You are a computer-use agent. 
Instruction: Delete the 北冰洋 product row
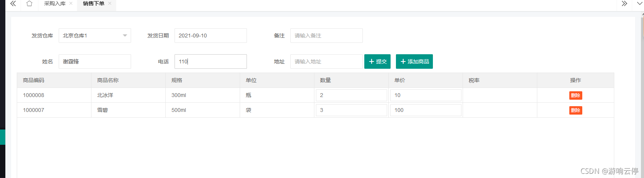coord(575,95)
